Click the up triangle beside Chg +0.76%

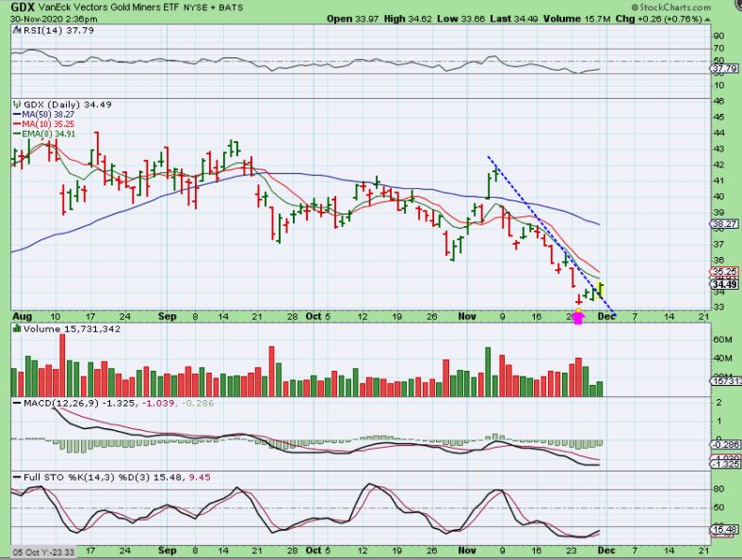707,20
